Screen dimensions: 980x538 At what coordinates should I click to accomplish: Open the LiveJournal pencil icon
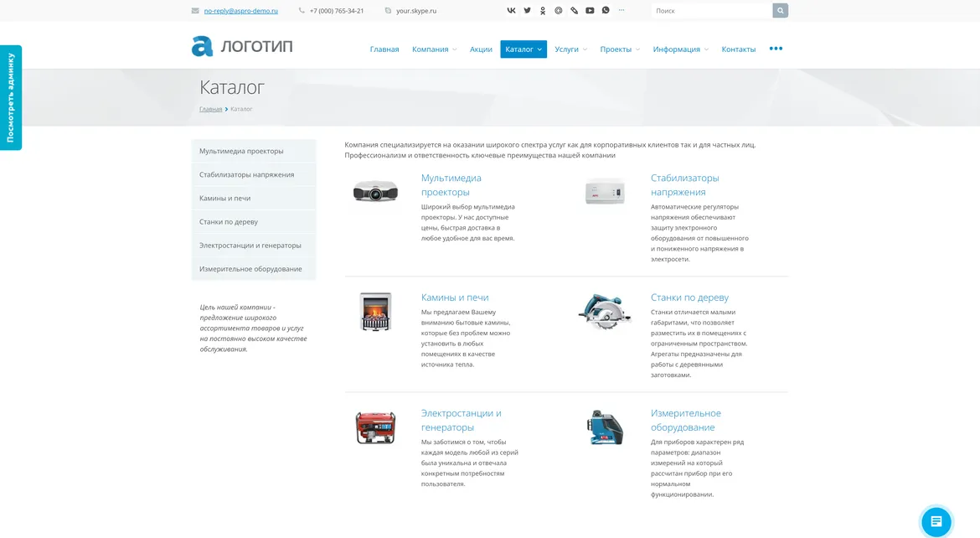(574, 11)
